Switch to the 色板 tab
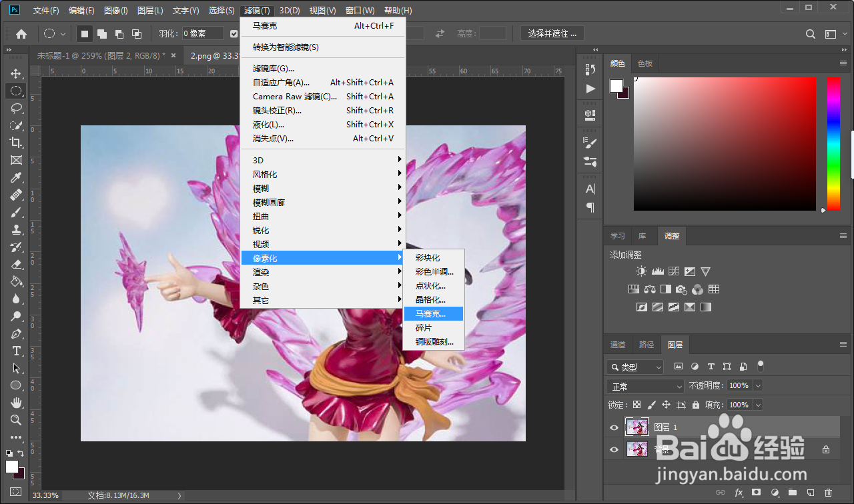 [x=645, y=63]
